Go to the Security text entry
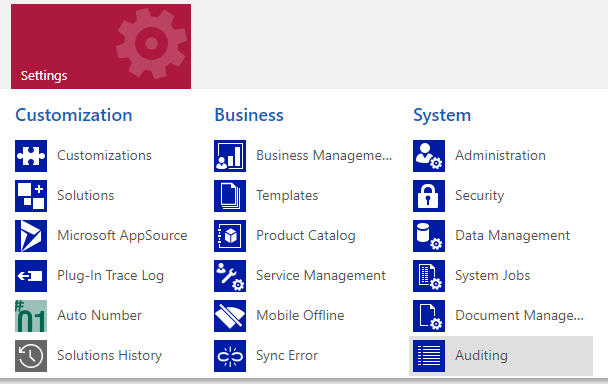This screenshot has width=608, height=385. 480,196
